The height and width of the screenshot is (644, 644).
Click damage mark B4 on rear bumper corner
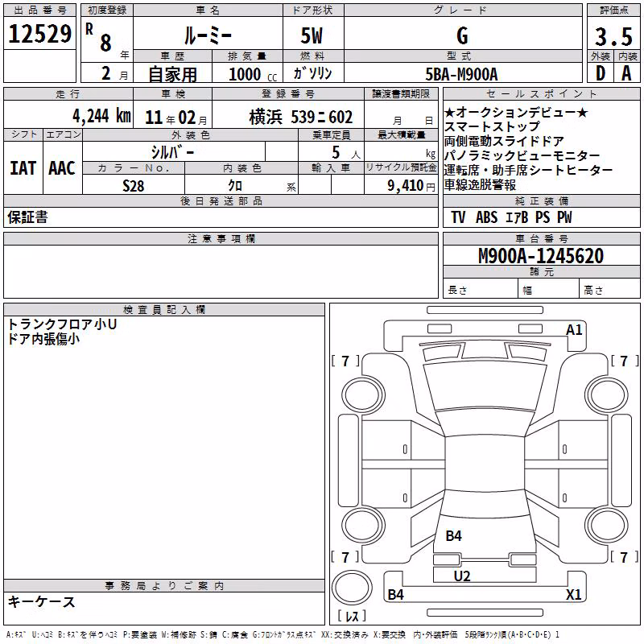395,595
